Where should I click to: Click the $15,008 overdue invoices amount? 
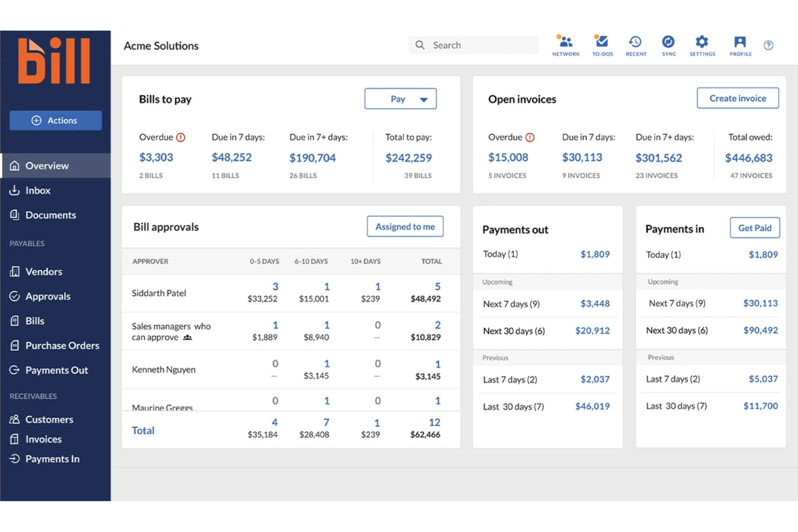(508, 157)
